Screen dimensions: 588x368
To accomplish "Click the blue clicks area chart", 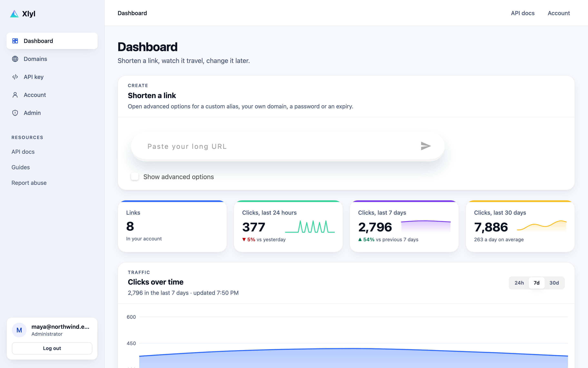I will pos(354,358).
